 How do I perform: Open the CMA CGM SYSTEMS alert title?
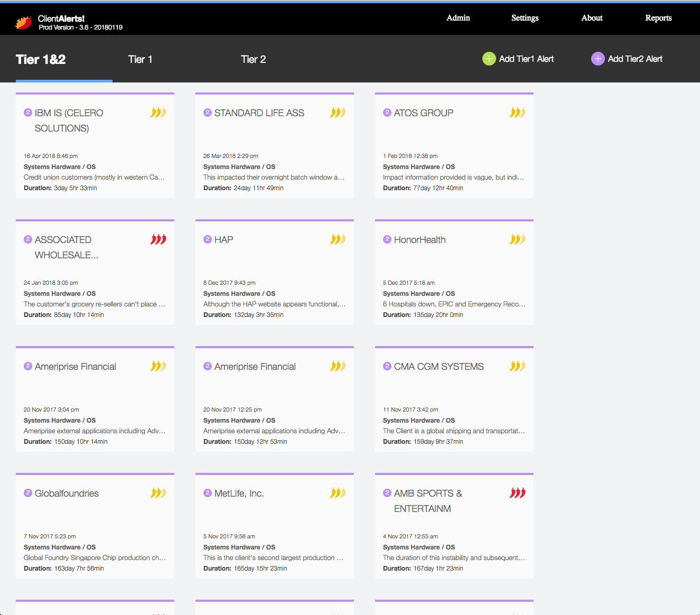439,367
